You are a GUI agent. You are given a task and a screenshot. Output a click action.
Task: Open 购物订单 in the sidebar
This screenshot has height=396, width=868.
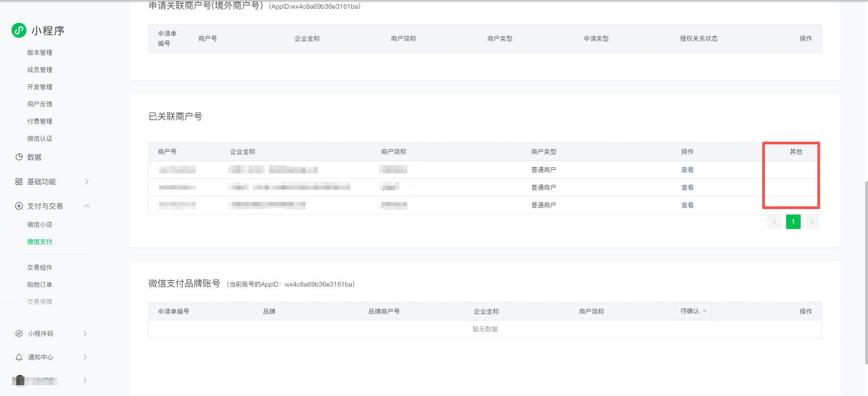tap(40, 285)
